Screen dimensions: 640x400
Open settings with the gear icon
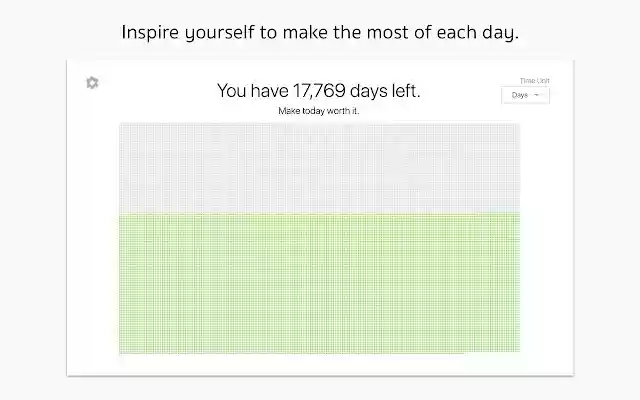click(x=92, y=83)
